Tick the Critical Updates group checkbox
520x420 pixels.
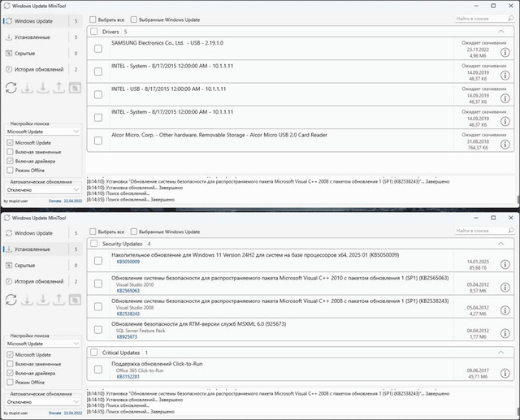click(94, 353)
